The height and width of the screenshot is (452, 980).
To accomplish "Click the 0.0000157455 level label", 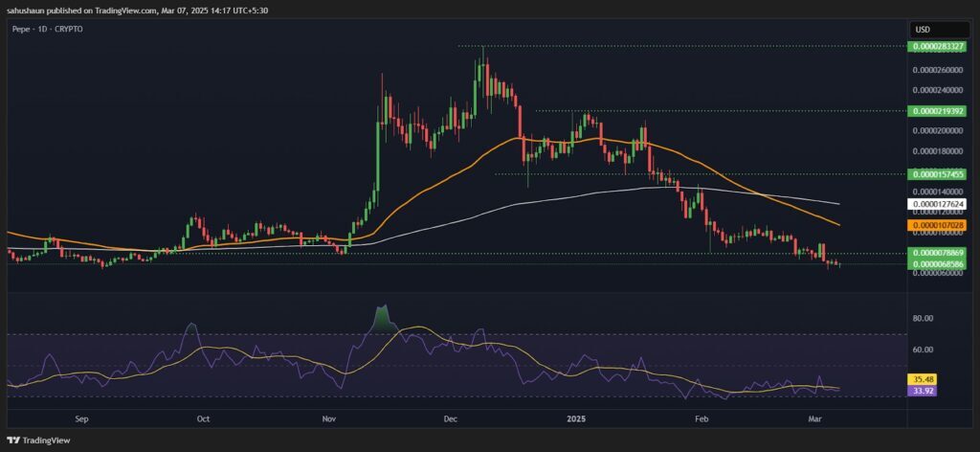I will click(938, 175).
